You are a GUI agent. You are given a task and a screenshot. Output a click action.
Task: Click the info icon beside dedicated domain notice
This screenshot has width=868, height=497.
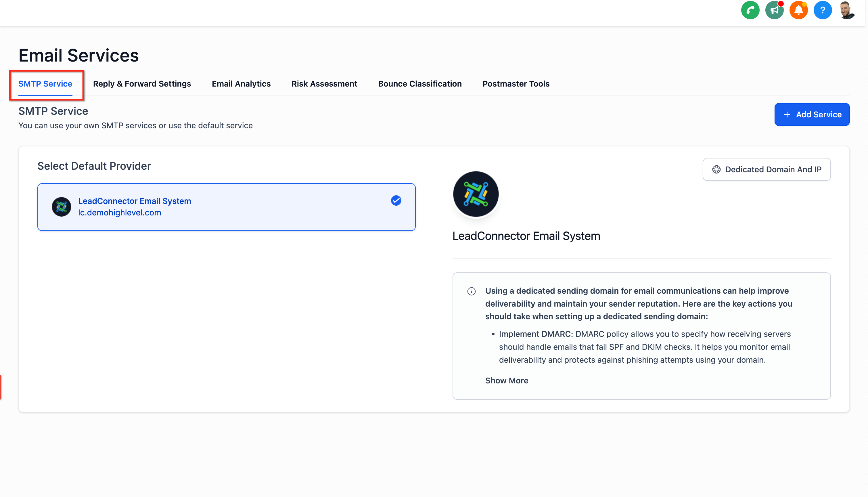click(x=471, y=291)
